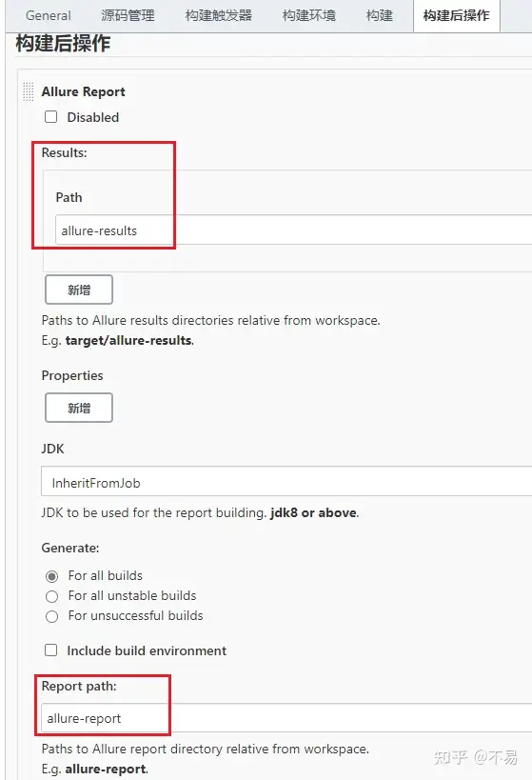Image resolution: width=532 pixels, height=780 pixels.
Task: Click the JDK label
Action: click(x=52, y=449)
